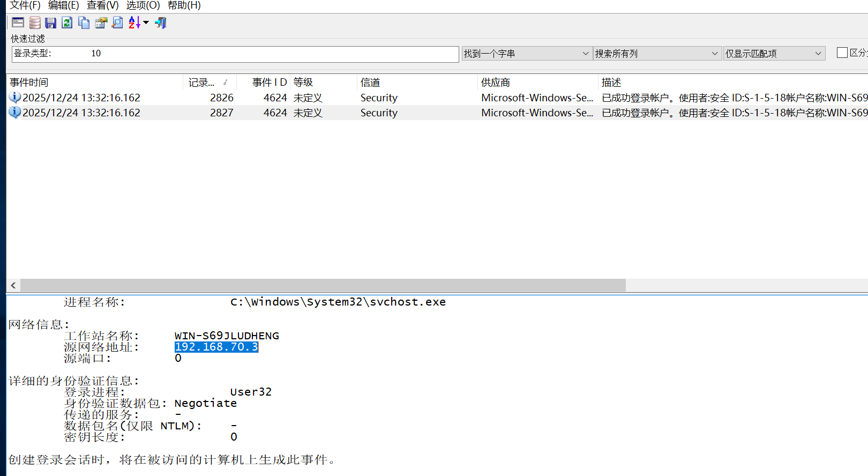Click process path svchost.exe text
The image size is (868, 476).
pos(338,302)
